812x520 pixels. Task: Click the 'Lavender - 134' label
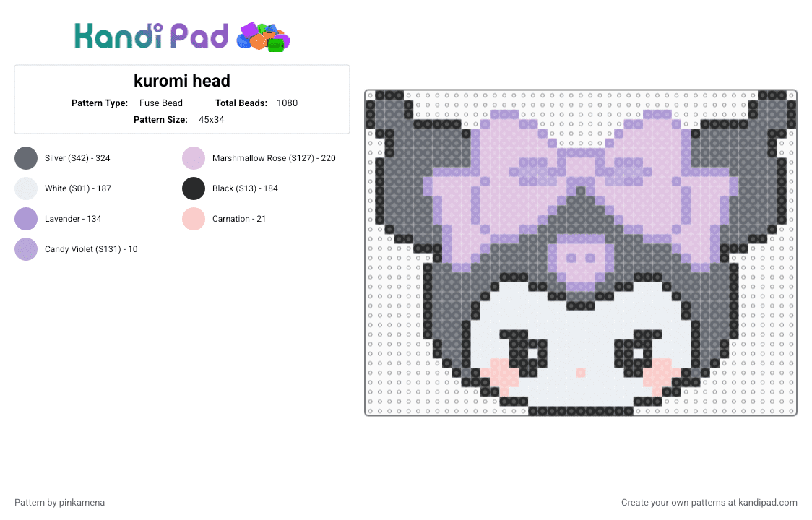(73, 219)
